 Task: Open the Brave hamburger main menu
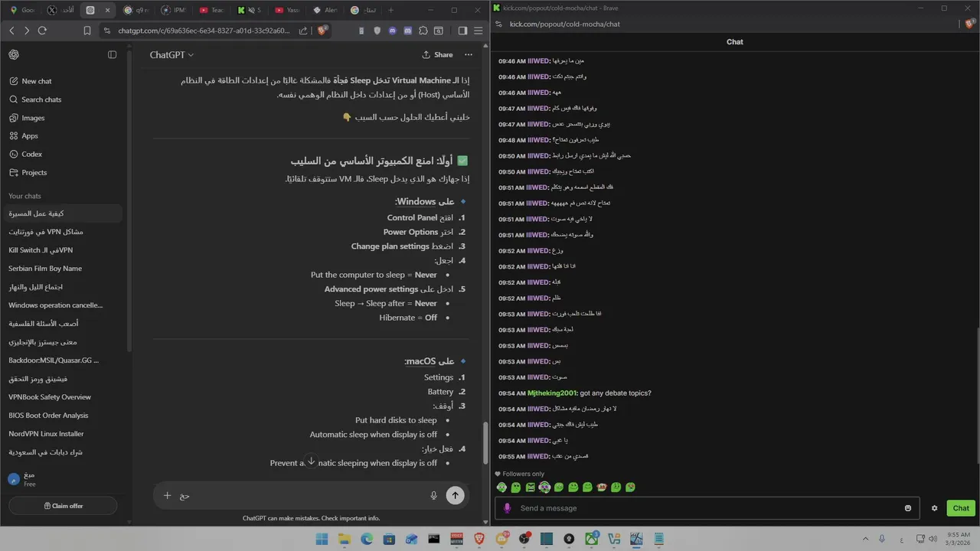point(480,31)
